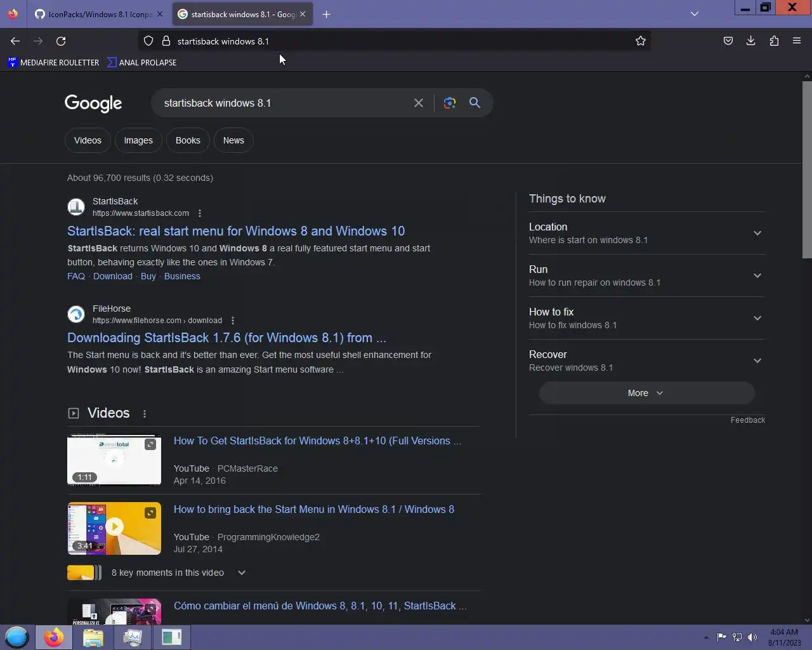Image resolution: width=812 pixels, height=650 pixels.
Task: Open the Buy sitelink
Action: click(x=148, y=276)
